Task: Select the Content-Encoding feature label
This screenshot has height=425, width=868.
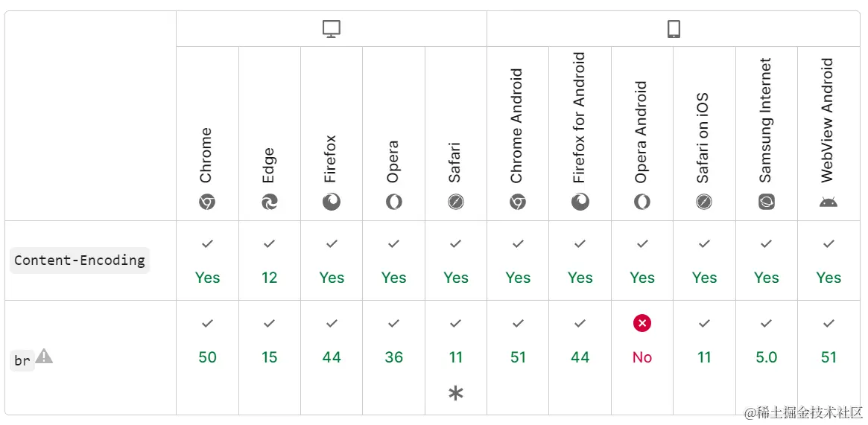Action: (80, 261)
